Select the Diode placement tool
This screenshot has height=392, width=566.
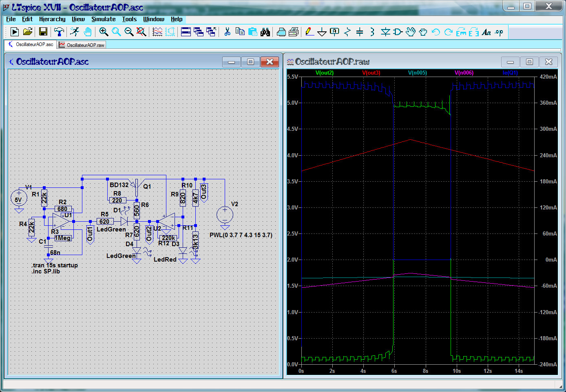(x=385, y=32)
